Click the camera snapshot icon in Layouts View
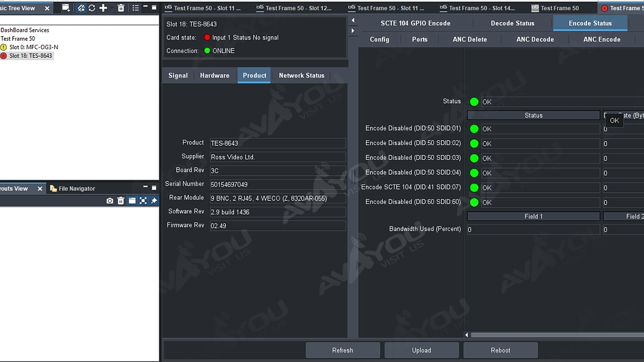Screen dimensions: 644x362 point(110,200)
